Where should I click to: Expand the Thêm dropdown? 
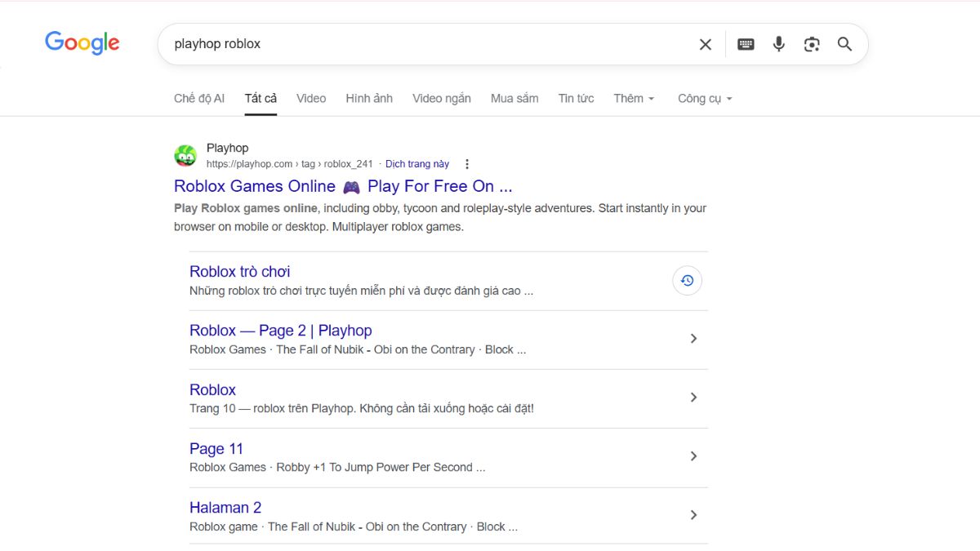pyautogui.click(x=634, y=99)
